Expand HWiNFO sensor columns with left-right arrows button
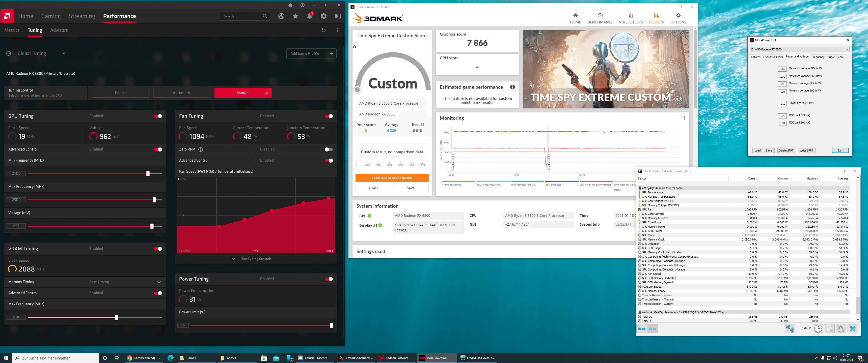Image resolution: width=868 pixels, height=363 pixels. click(x=642, y=329)
